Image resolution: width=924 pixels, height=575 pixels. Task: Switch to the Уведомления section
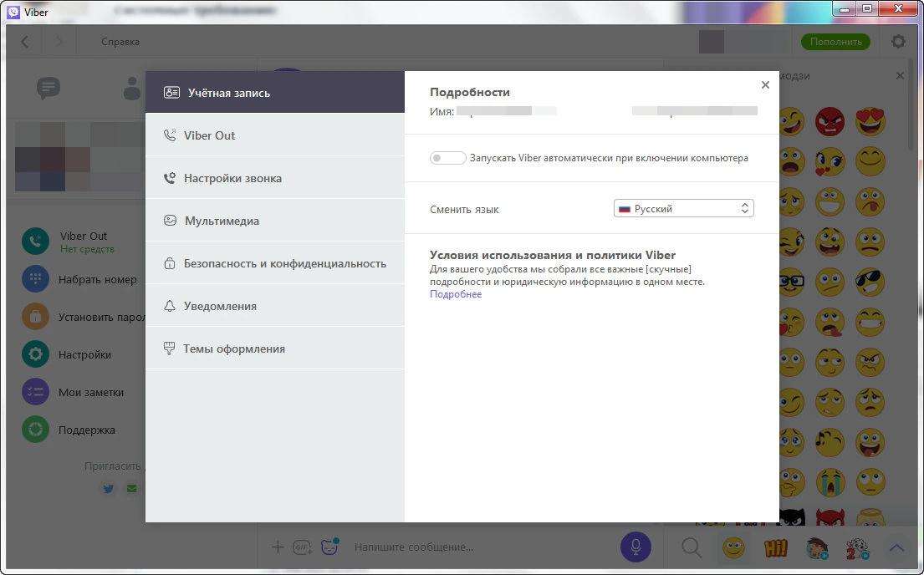click(x=274, y=306)
